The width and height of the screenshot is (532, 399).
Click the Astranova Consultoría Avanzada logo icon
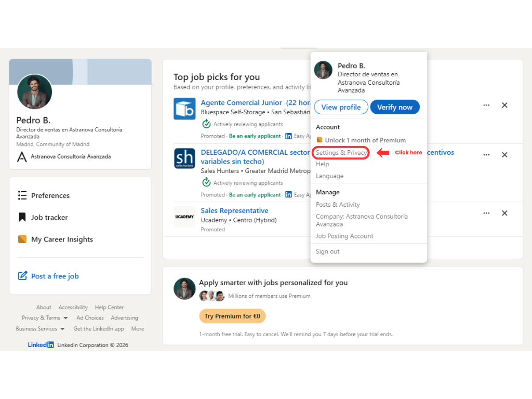pos(22,157)
